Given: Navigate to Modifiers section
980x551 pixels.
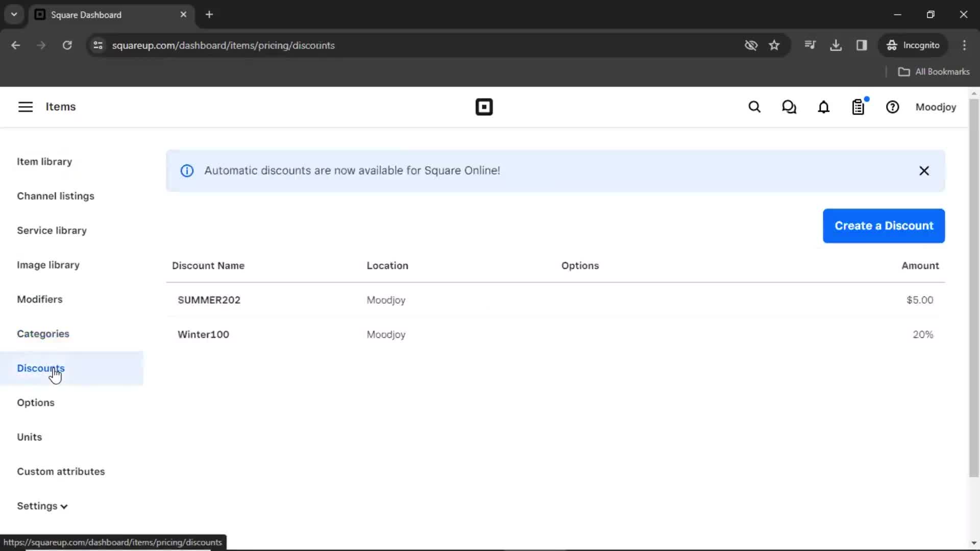Looking at the screenshot, I should coord(40,298).
